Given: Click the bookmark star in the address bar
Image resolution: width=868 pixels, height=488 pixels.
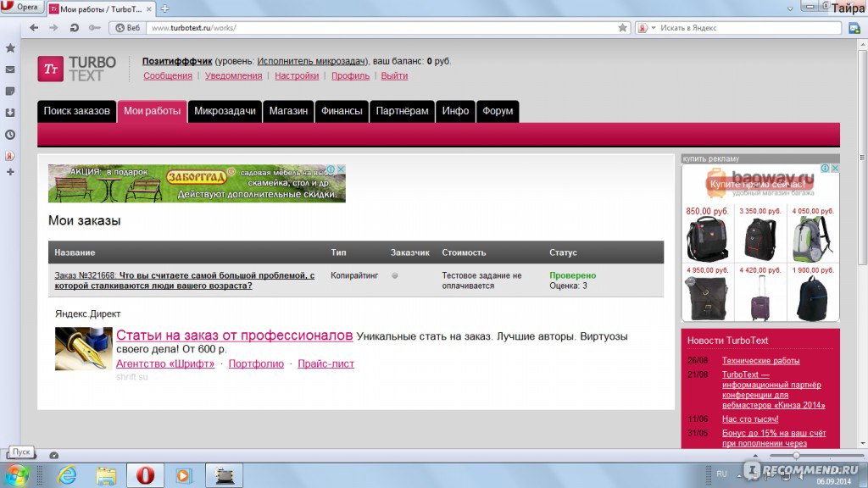Looking at the screenshot, I should coord(623,28).
